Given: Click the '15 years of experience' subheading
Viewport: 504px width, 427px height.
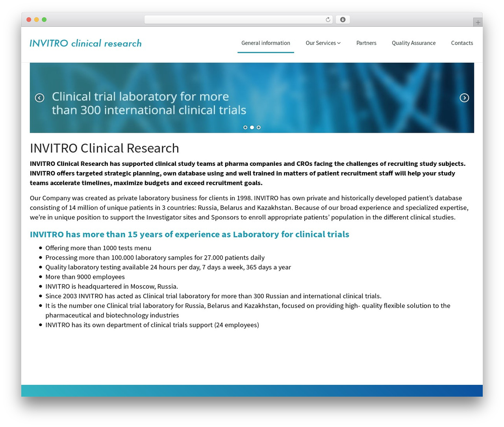Looking at the screenshot, I should click(189, 234).
